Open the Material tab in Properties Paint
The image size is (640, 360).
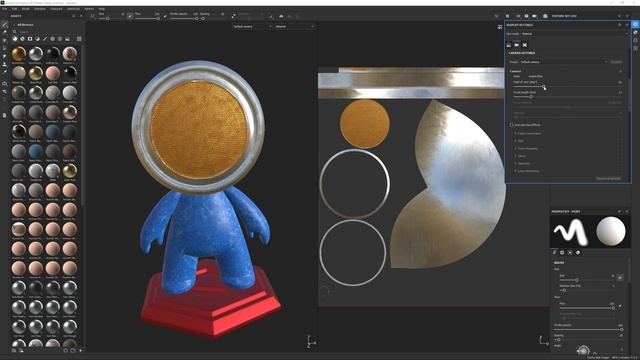[x=578, y=253]
